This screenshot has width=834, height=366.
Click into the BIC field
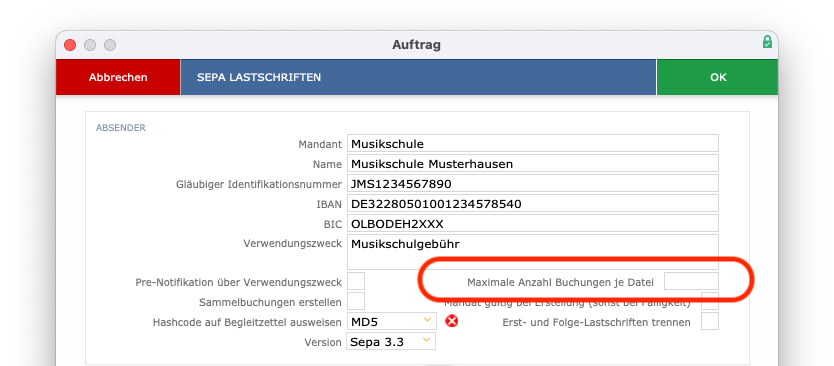[532, 223]
